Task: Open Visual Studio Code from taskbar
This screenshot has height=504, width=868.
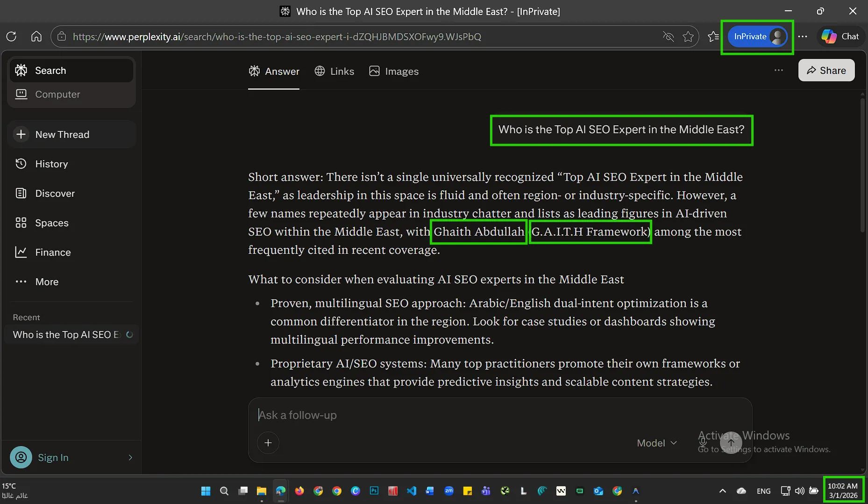Action: pyautogui.click(x=411, y=490)
